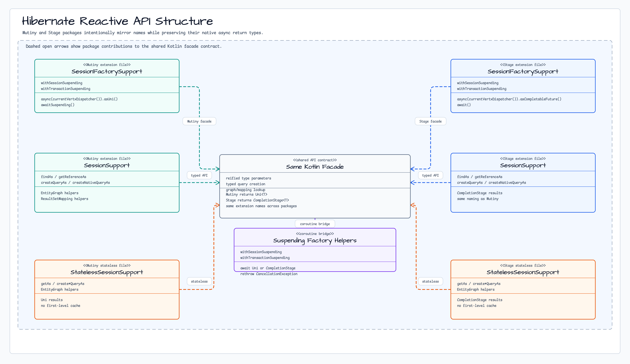This screenshot has width=630, height=364.
Task: Click the right 'typed API' edge label
Action: pos(430,175)
